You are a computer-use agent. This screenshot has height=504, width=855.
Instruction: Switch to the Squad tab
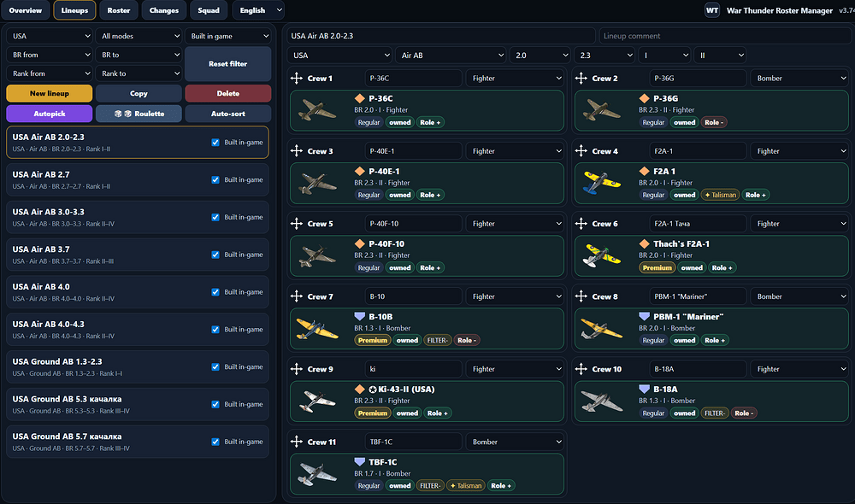click(209, 10)
